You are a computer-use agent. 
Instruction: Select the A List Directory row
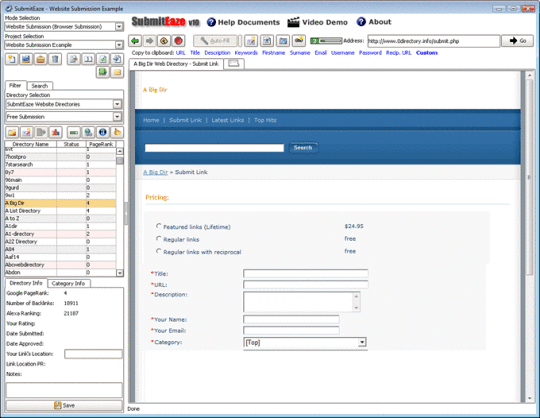click(x=60, y=211)
